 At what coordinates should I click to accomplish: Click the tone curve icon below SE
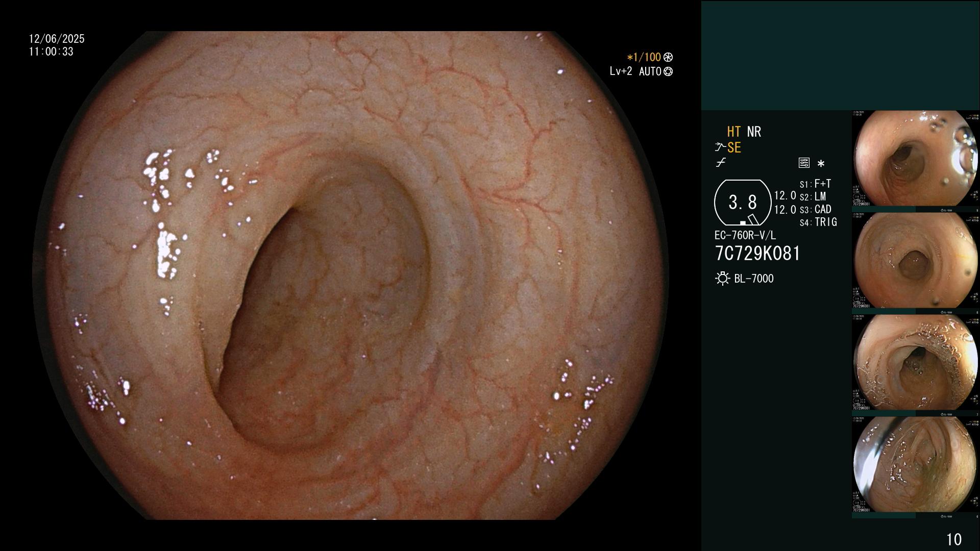pyautogui.click(x=721, y=163)
